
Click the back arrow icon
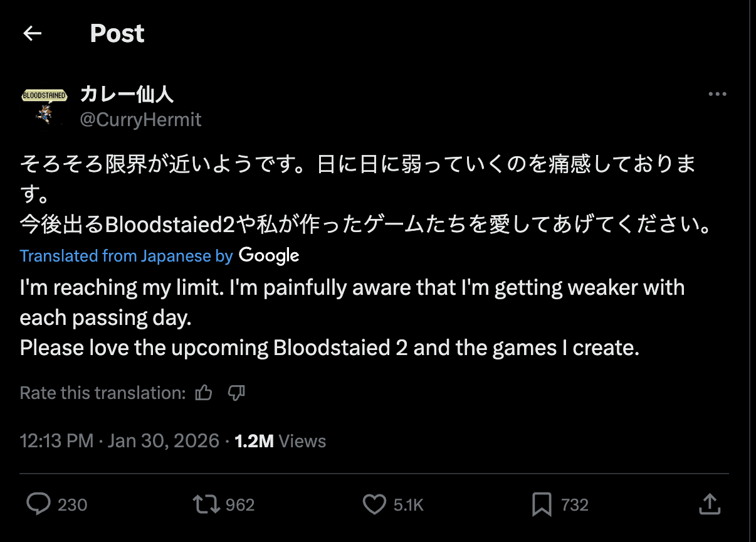click(32, 33)
